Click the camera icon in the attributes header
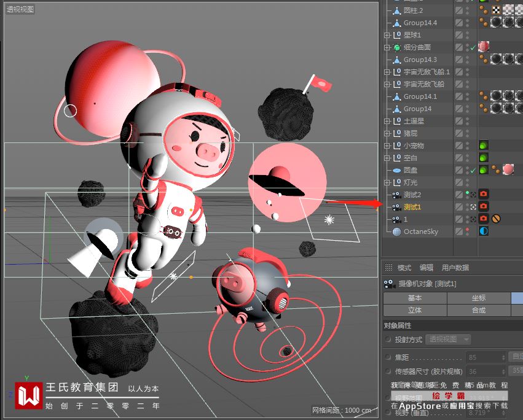 point(388,284)
